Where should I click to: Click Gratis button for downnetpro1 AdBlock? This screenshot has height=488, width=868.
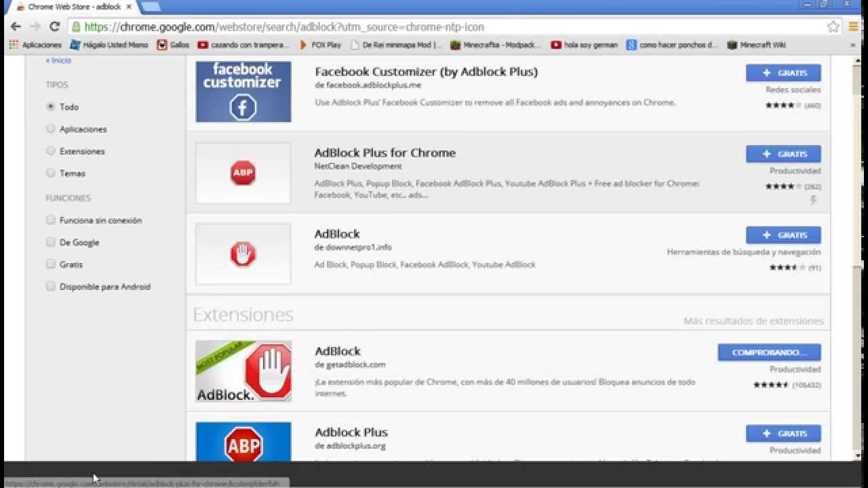point(783,235)
